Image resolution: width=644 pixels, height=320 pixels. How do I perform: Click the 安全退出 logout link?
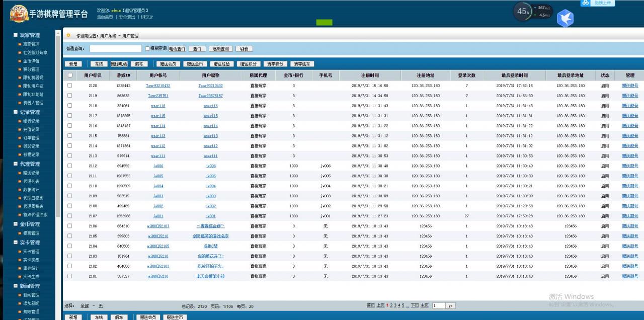127,17
